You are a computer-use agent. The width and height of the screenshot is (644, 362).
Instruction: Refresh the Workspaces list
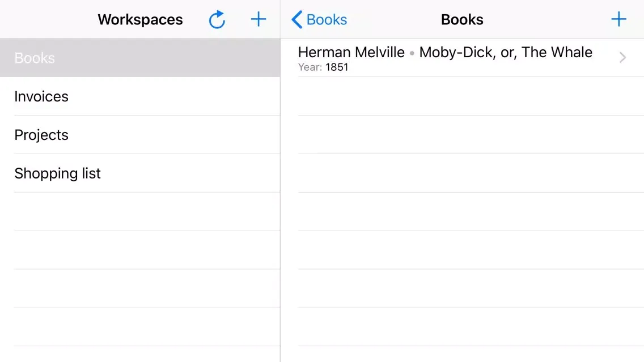pyautogui.click(x=217, y=19)
